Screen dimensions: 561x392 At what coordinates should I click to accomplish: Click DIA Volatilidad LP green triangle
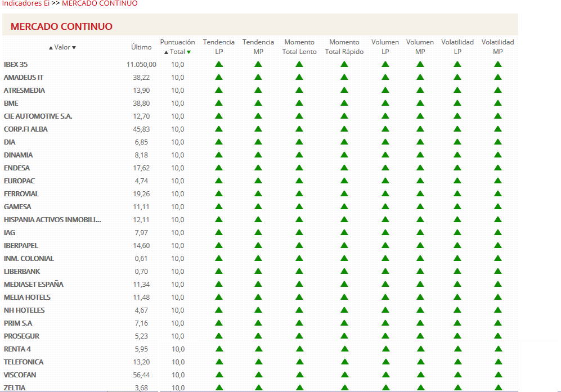pos(457,142)
